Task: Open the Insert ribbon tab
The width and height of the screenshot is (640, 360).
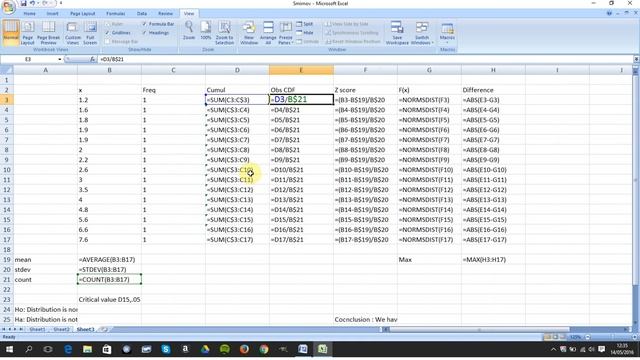Action: coord(52,13)
